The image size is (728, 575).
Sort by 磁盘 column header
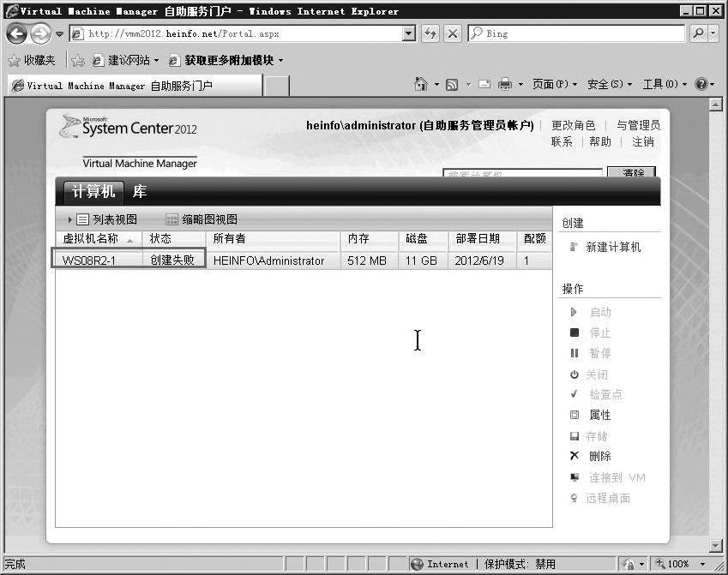click(423, 239)
